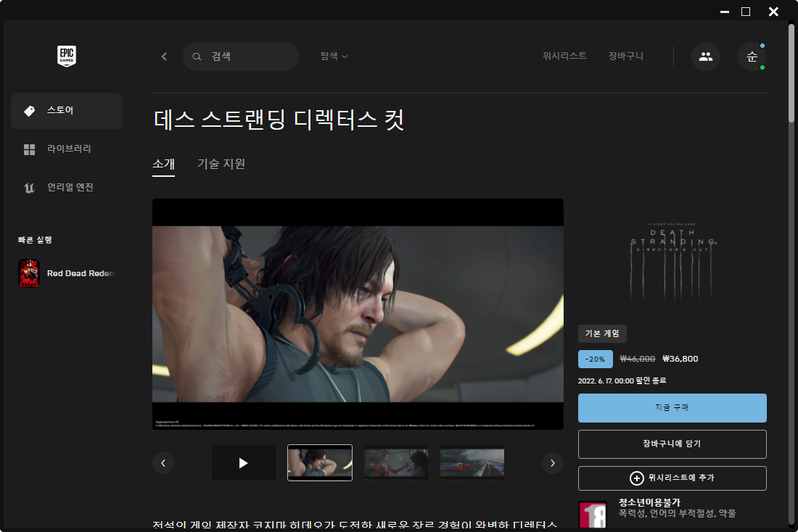Show next media with right carousel arrow
The width and height of the screenshot is (798, 532).
click(553, 463)
